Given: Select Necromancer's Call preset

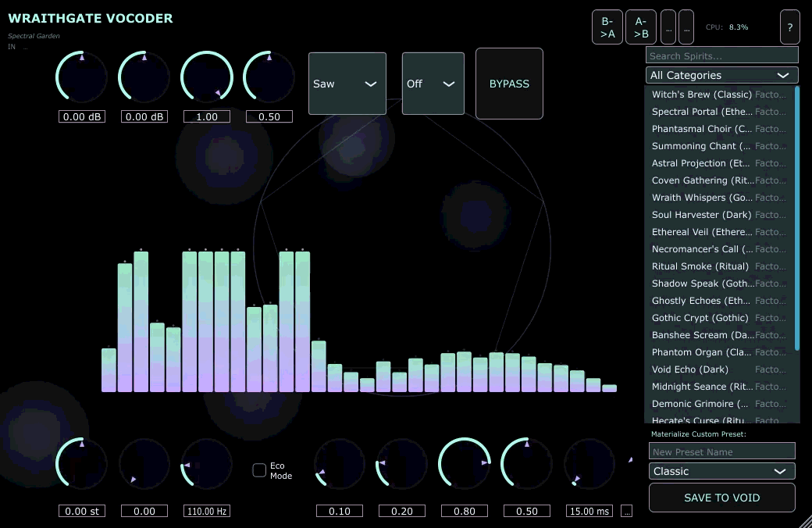Looking at the screenshot, I should tap(720, 248).
